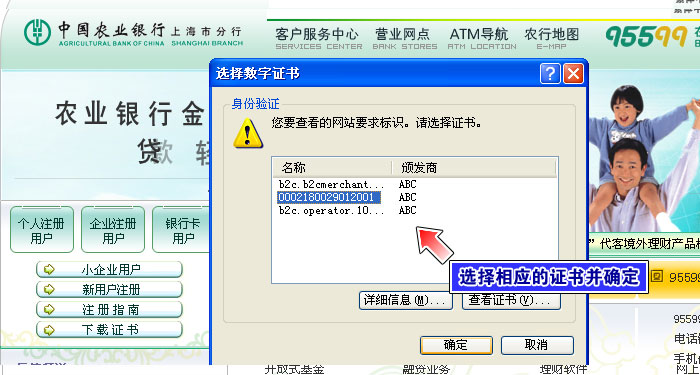Click the father and child banner photo
Screen dimensions: 700x375
[644, 157]
